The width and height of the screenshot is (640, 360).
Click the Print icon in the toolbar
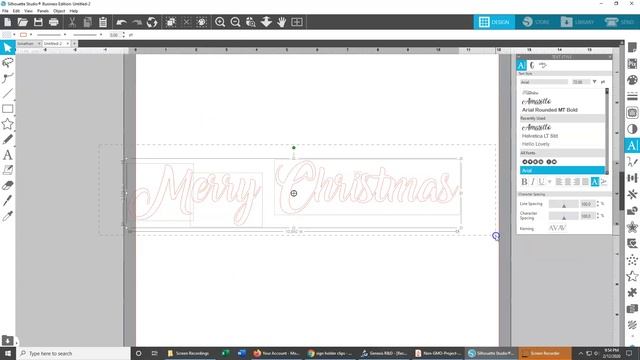tap(53, 22)
